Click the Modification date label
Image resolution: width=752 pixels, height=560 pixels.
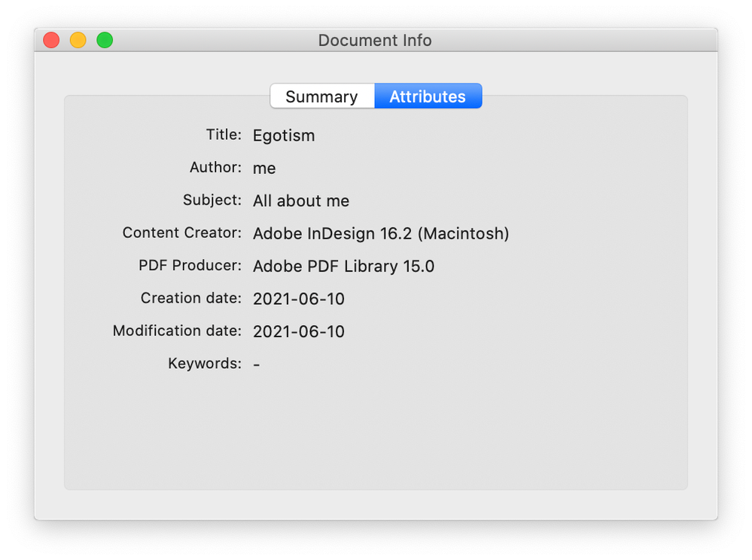pos(177,330)
